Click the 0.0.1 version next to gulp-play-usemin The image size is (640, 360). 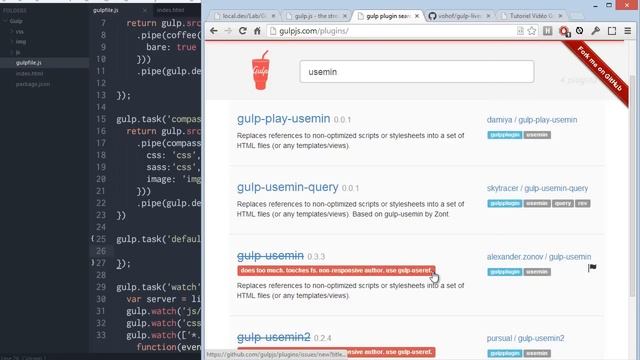coord(342,120)
